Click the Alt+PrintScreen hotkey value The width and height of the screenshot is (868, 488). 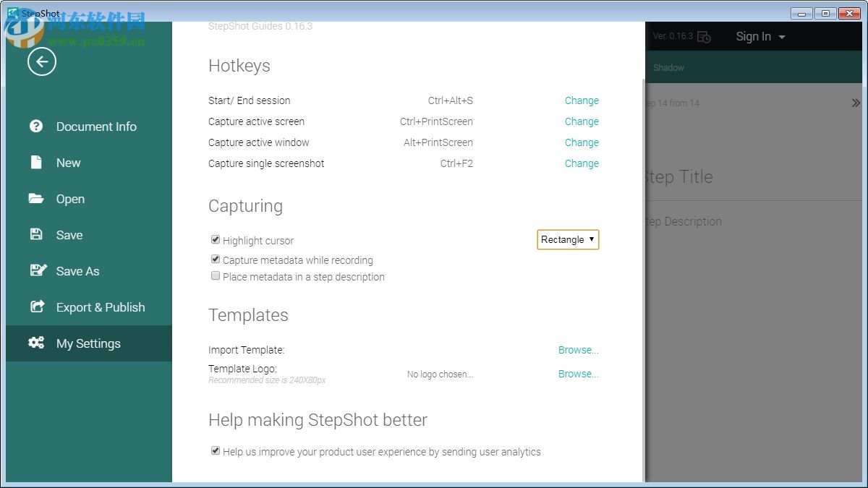[438, 142]
